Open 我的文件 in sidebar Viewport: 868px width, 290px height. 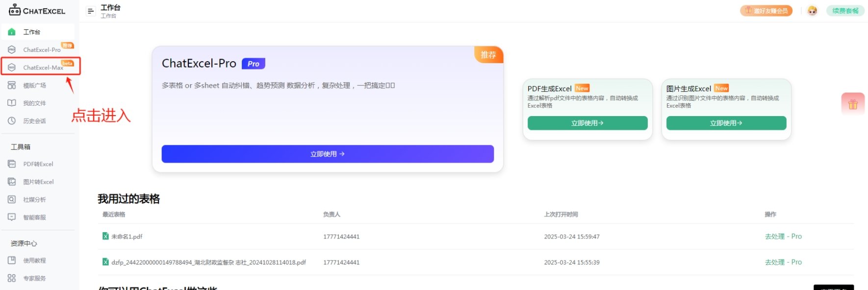[x=34, y=103]
